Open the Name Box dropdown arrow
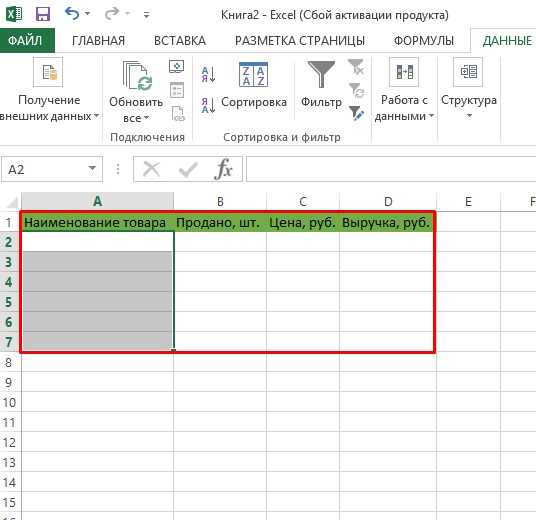 92,168
